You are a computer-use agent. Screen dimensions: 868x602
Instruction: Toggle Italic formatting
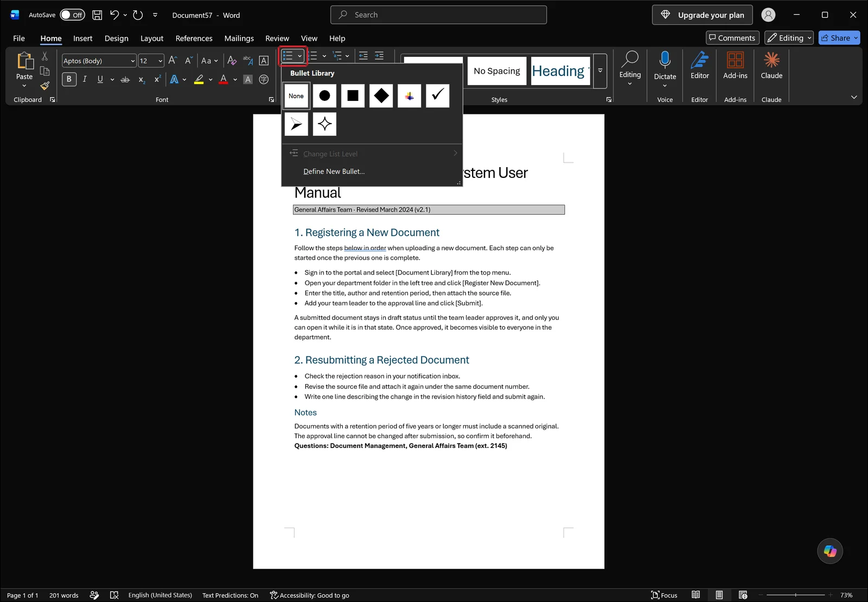click(x=85, y=79)
